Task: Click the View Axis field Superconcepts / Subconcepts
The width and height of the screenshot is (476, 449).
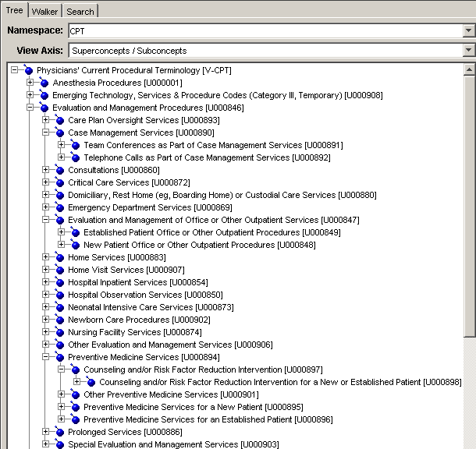Action: click(266, 51)
